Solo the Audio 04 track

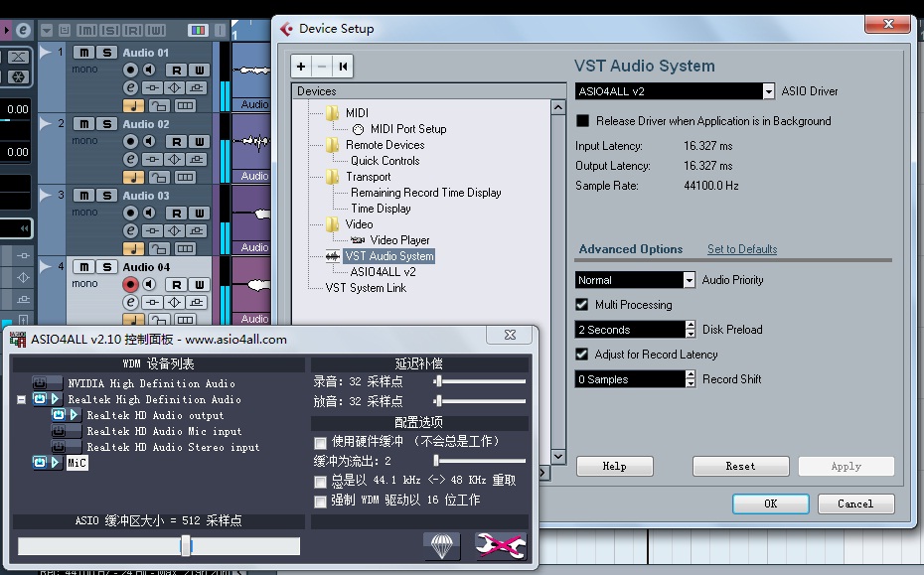106,267
